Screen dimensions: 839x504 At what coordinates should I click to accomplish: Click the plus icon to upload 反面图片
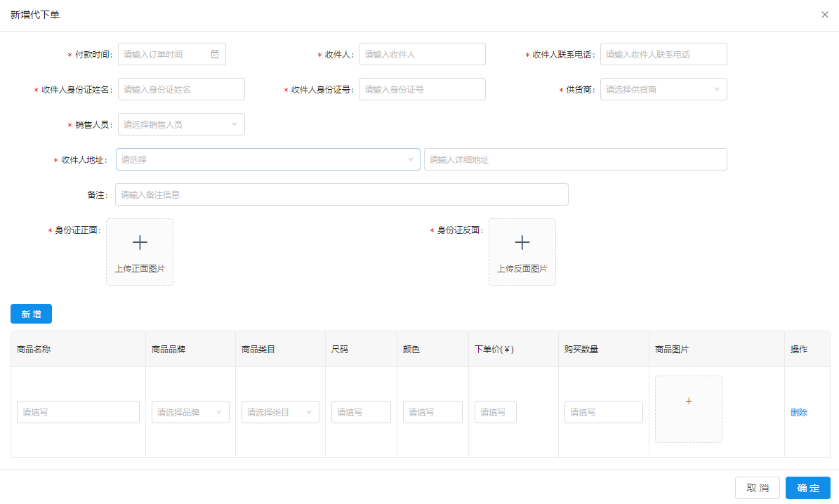(522, 242)
